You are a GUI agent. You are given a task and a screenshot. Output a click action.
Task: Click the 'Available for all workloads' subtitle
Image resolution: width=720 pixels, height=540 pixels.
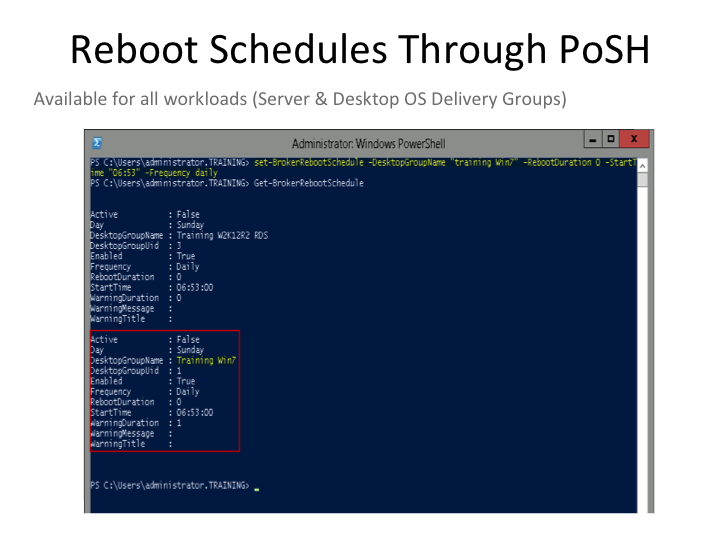pos(300,99)
